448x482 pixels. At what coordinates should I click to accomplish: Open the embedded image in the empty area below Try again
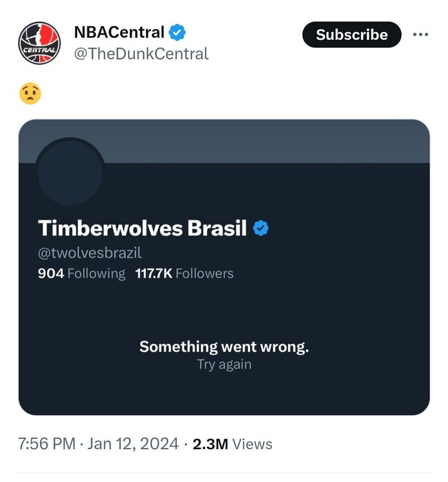224,393
